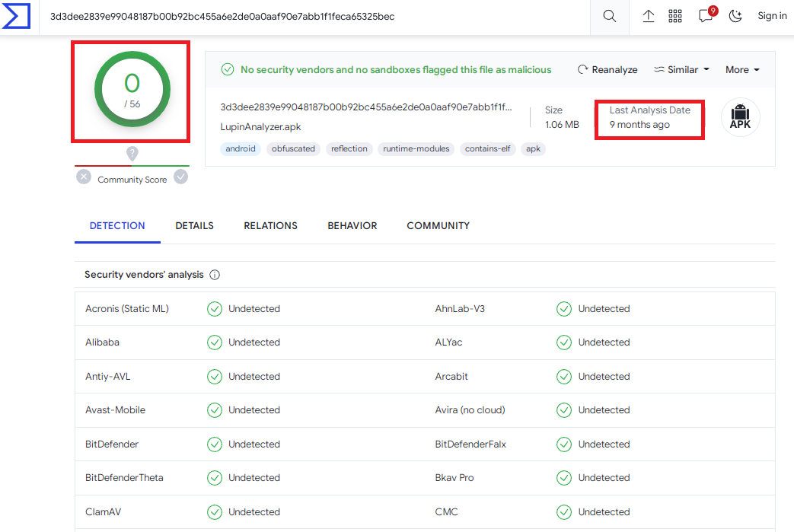
Task: Click Avira (no cloud) undetected check icon
Action: pos(564,410)
